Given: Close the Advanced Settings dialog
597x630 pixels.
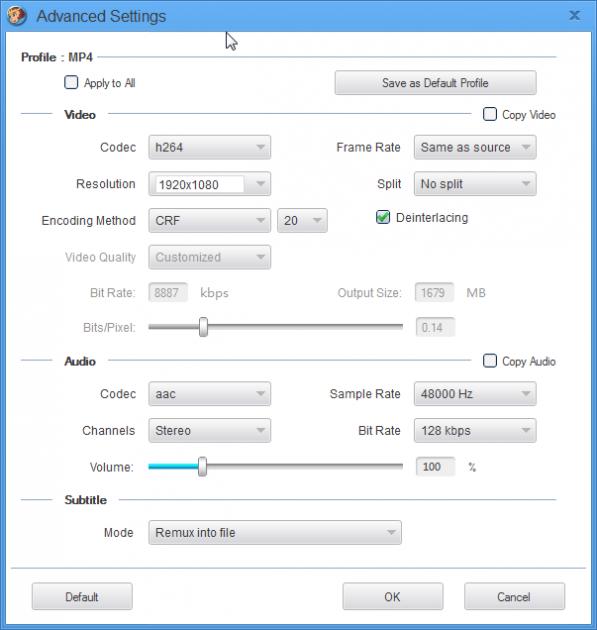Looking at the screenshot, I should point(575,15).
